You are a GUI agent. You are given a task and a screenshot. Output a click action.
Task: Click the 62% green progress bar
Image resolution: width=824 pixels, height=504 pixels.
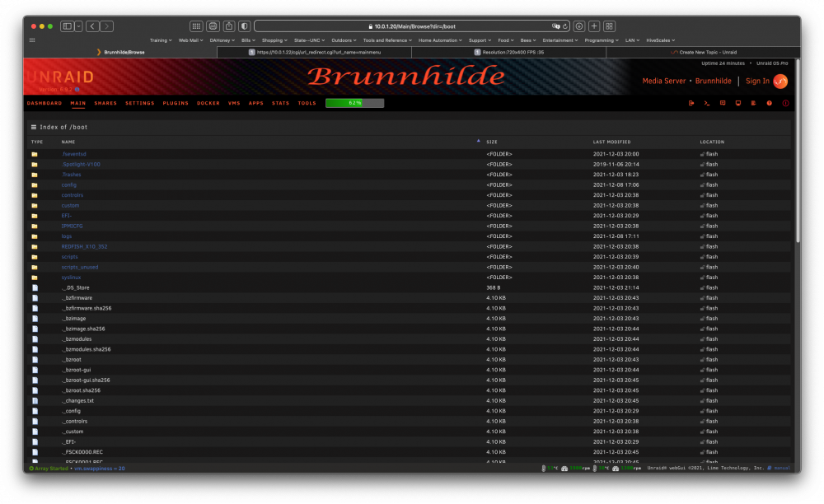click(x=354, y=104)
